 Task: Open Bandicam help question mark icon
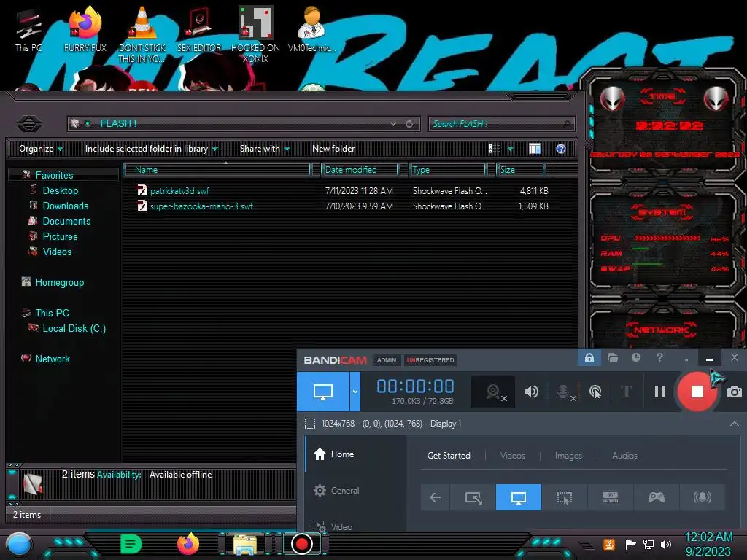659,357
